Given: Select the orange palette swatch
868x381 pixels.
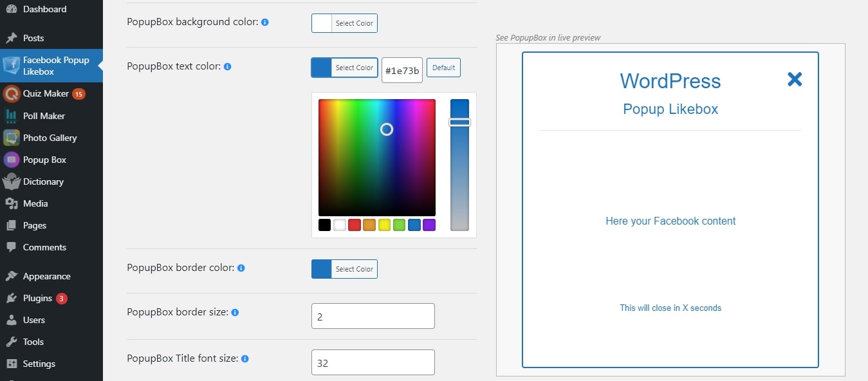Looking at the screenshot, I should pyautogui.click(x=369, y=225).
